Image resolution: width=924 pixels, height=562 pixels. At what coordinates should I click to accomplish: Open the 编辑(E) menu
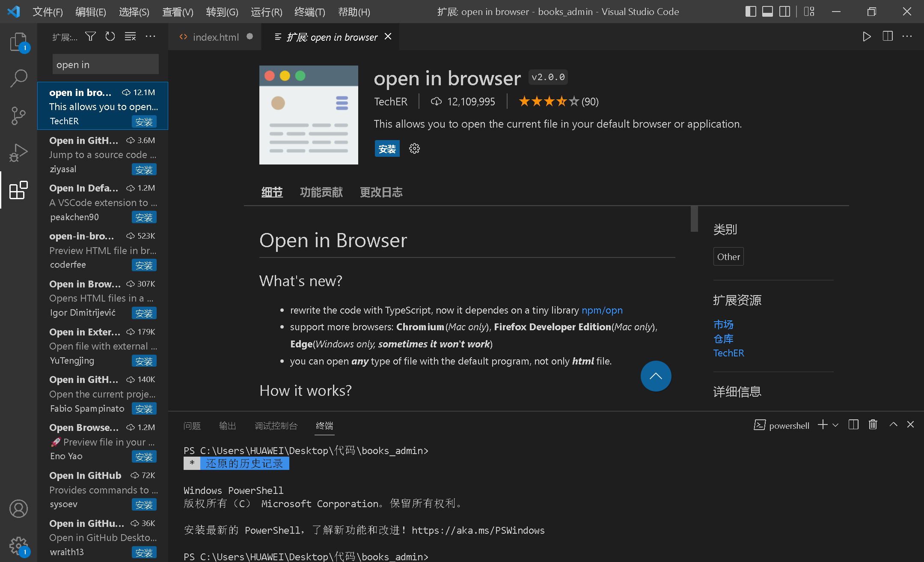tap(91, 12)
